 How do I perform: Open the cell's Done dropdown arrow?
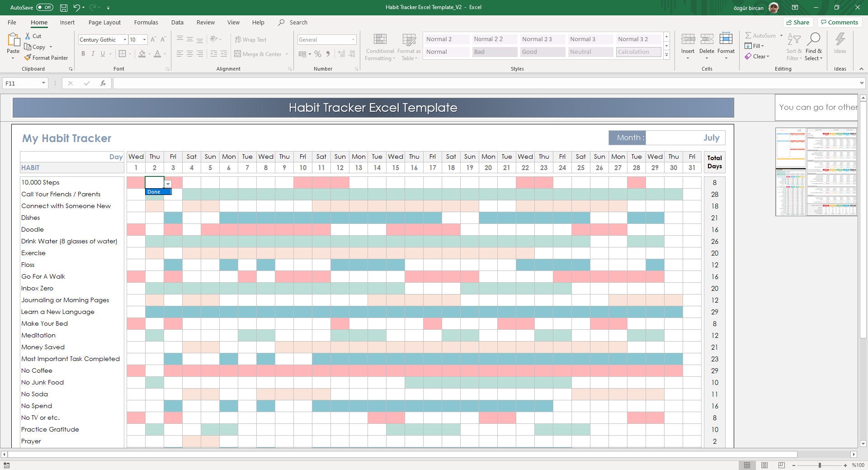168,184
